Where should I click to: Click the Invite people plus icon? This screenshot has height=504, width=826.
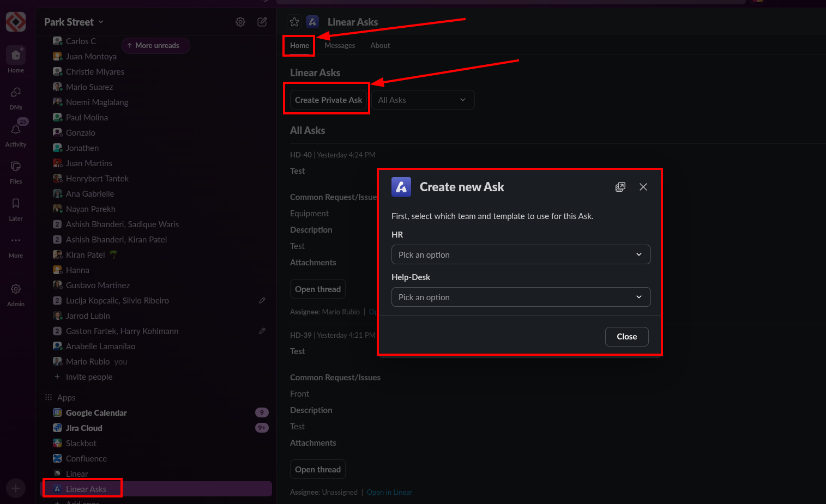pos(57,377)
